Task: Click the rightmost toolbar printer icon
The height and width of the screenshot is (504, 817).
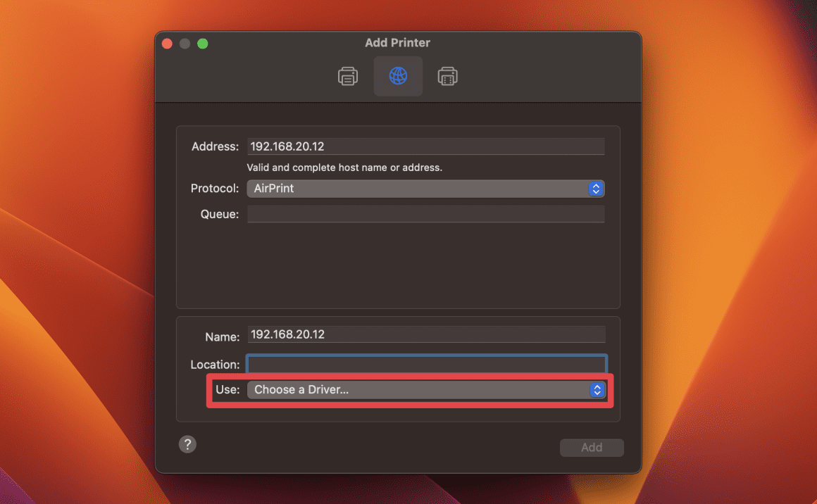Action: tap(448, 76)
